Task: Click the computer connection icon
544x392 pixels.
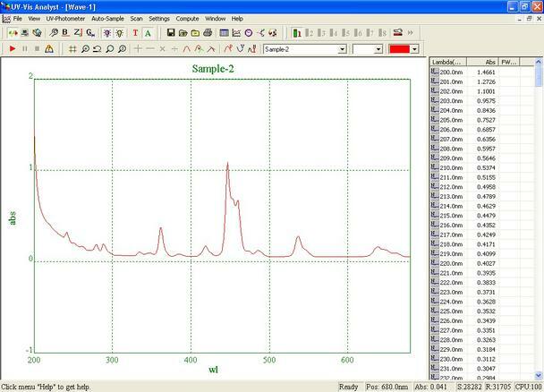Action: click(25, 33)
